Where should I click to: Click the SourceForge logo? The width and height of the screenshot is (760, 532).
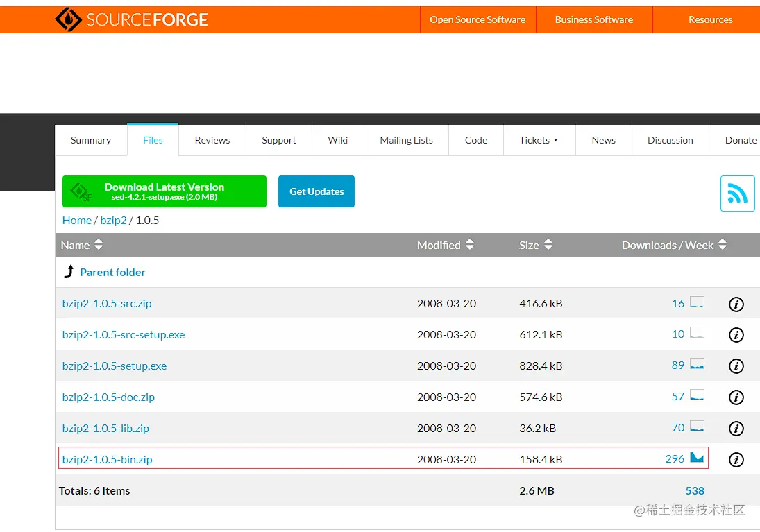[x=132, y=19]
